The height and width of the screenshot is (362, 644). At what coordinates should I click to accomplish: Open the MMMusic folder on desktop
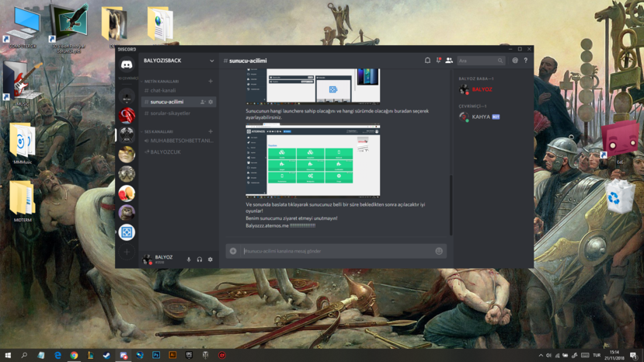(x=23, y=144)
